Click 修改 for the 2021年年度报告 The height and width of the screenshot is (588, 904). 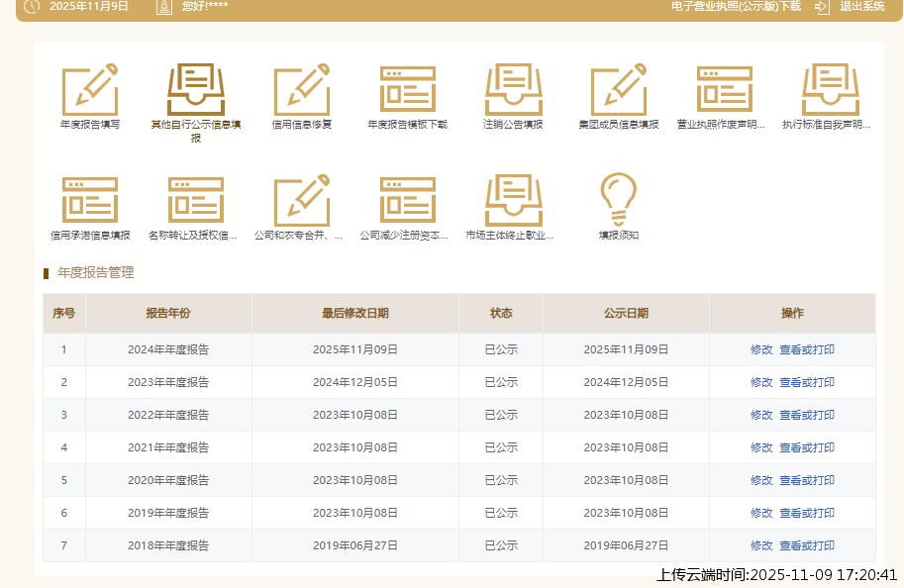click(761, 447)
